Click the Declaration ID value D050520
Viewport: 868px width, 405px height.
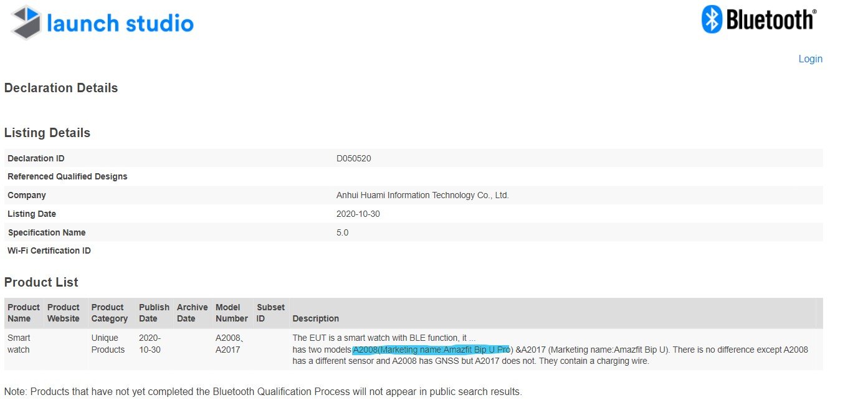[x=353, y=158]
